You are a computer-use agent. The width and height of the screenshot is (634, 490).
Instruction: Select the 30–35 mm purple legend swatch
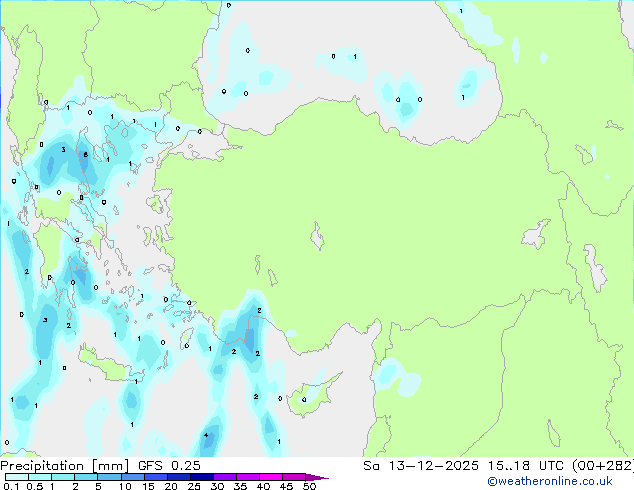pos(224,477)
